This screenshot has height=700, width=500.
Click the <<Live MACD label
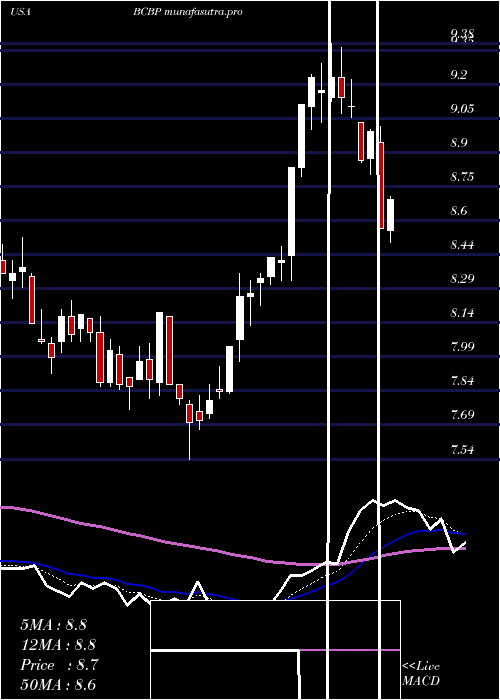(421, 673)
